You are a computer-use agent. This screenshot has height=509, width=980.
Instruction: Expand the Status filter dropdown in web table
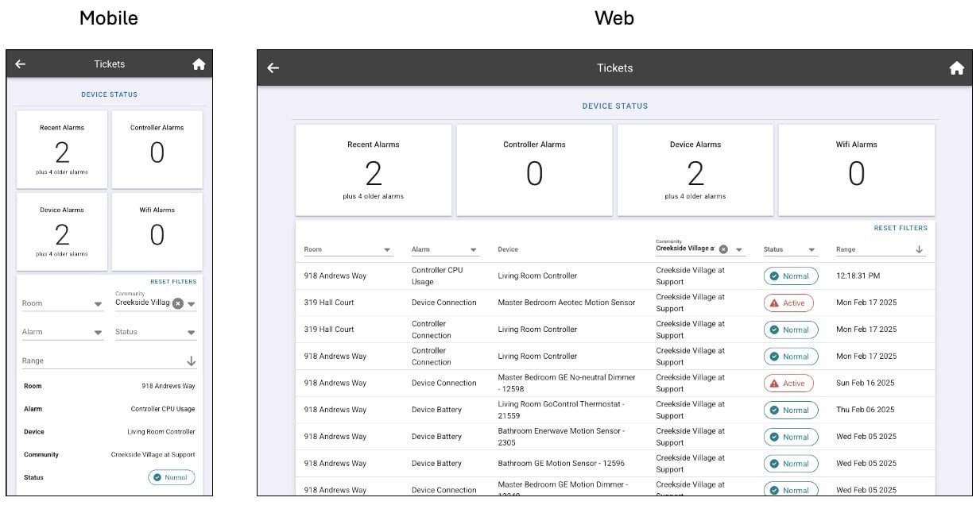[x=812, y=250]
